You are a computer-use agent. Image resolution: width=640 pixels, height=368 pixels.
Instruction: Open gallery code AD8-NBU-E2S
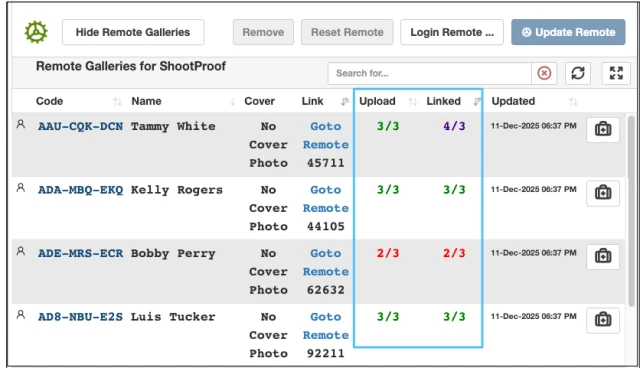point(80,317)
